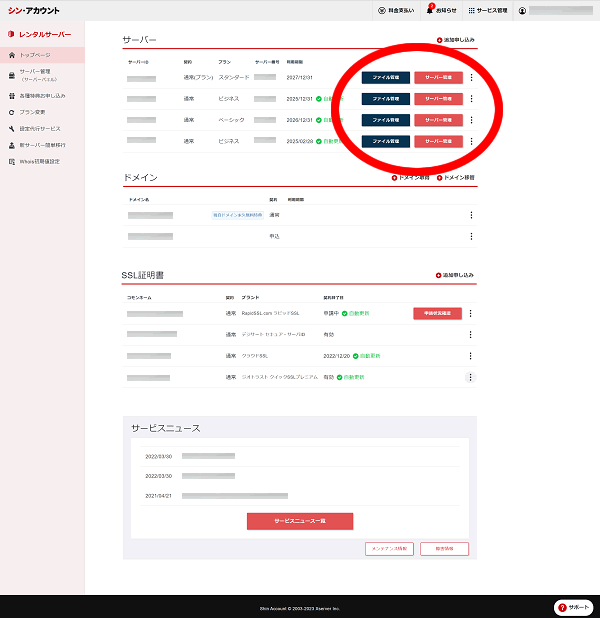Open the more menu for the ジオトラスト certificate

pos(470,377)
